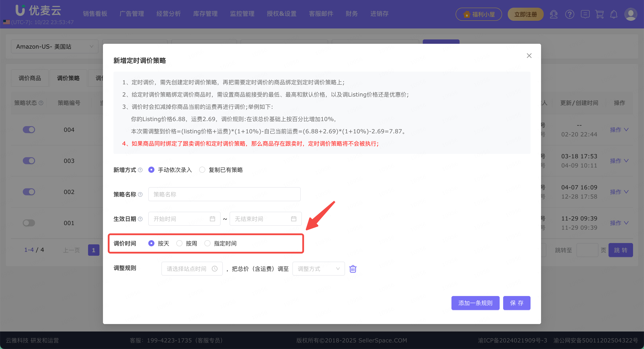Switch to the 调价商品 tab

(30, 78)
